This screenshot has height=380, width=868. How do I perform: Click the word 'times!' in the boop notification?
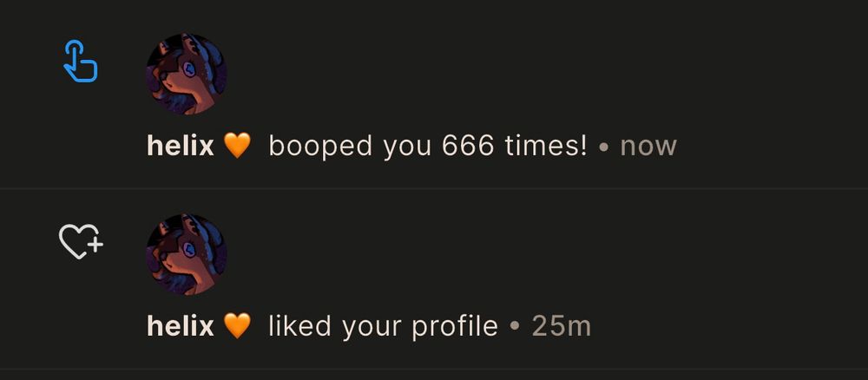coord(545,146)
